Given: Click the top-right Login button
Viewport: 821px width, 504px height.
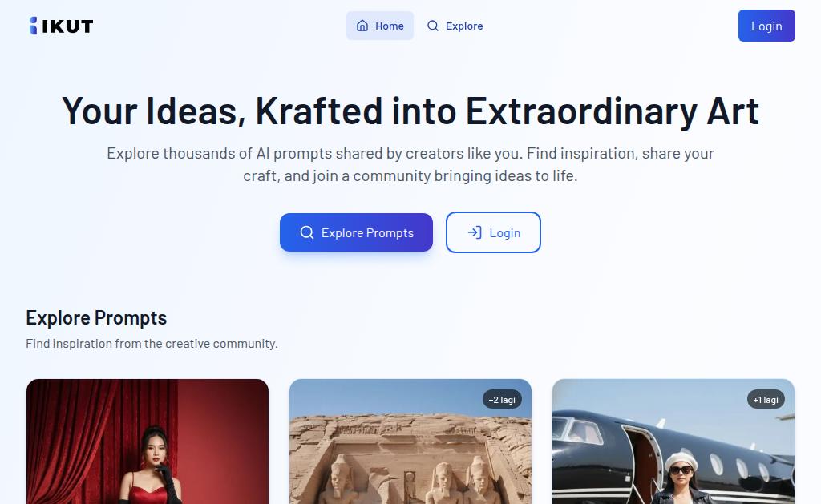Looking at the screenshot, I should [x=766, y=26].
